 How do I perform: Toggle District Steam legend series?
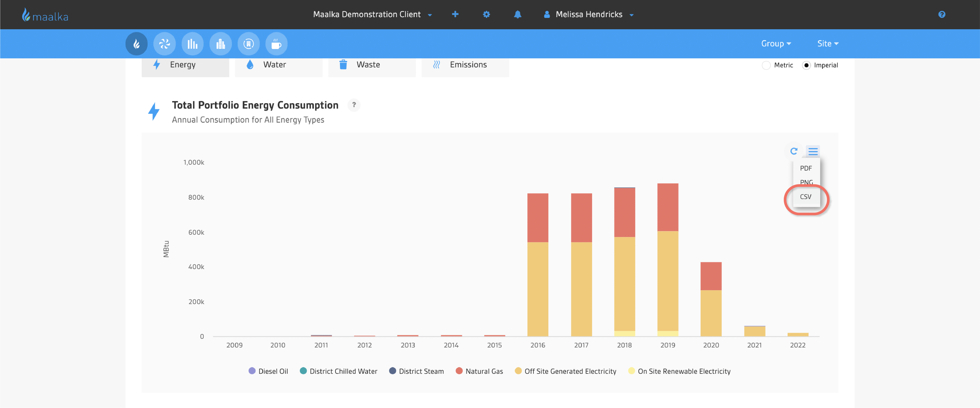(417, 371)
